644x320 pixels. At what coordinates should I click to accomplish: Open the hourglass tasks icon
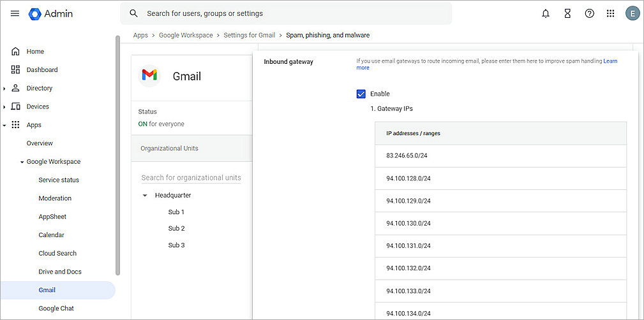click(567, 13)
